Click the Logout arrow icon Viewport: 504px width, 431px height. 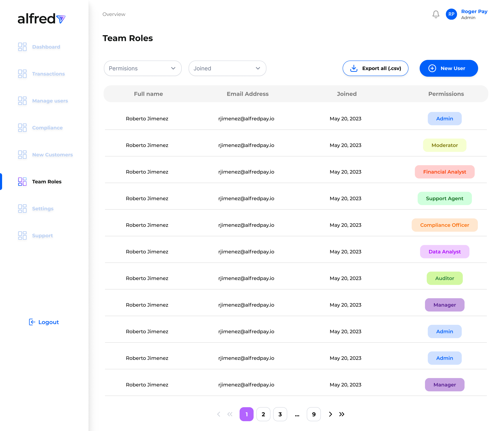pos(32,322)
